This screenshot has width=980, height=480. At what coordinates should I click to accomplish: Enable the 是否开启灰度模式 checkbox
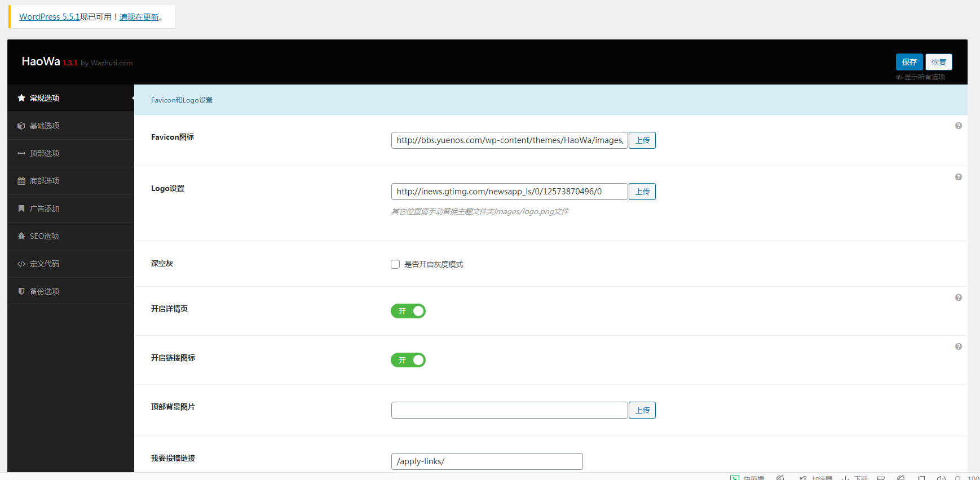click(395, 264)
